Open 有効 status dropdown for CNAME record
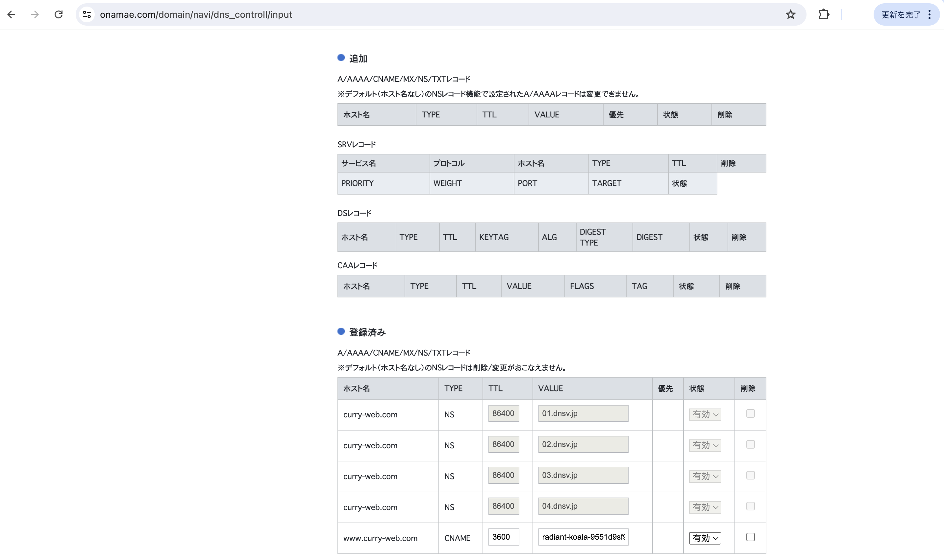Screen dimensions: 944x560 pos(705,538)
